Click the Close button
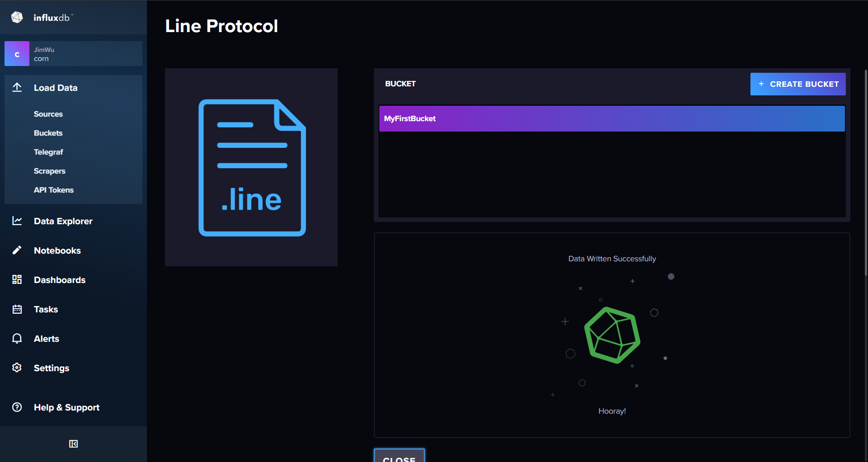Image resolution: width=868 pixels, height=462 pixels. click(x=399, y=456)
